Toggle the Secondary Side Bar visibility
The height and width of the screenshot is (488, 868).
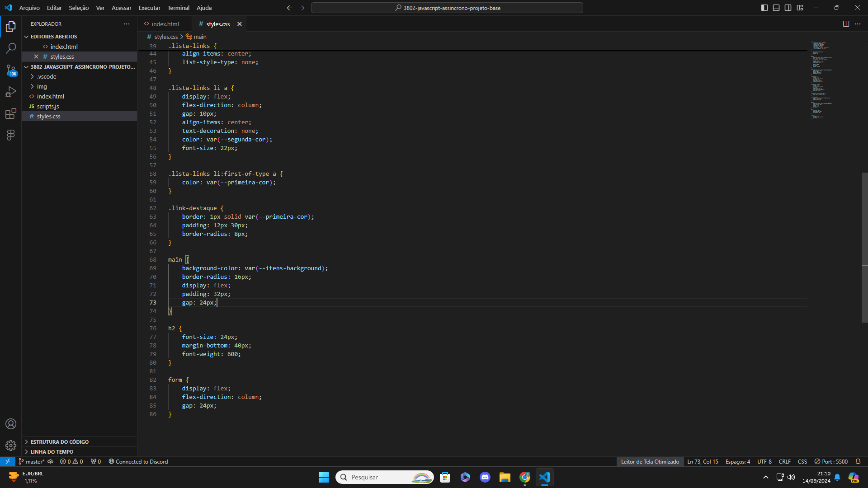click(x=788, y=8)
